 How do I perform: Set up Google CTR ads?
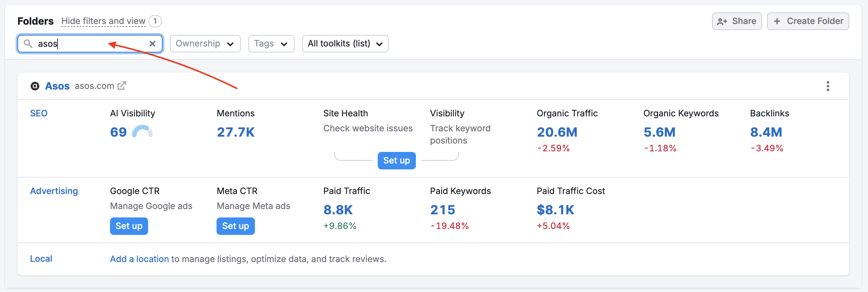tap(129, 226)
